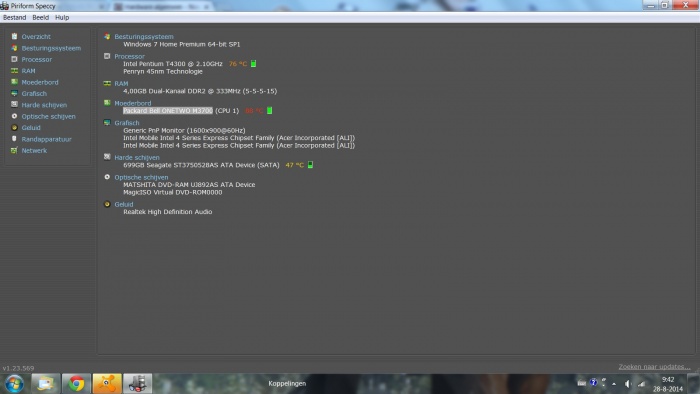The image size is (700, 394).
Task: Open the Hulp menu
Action: [x=62, y=17]
